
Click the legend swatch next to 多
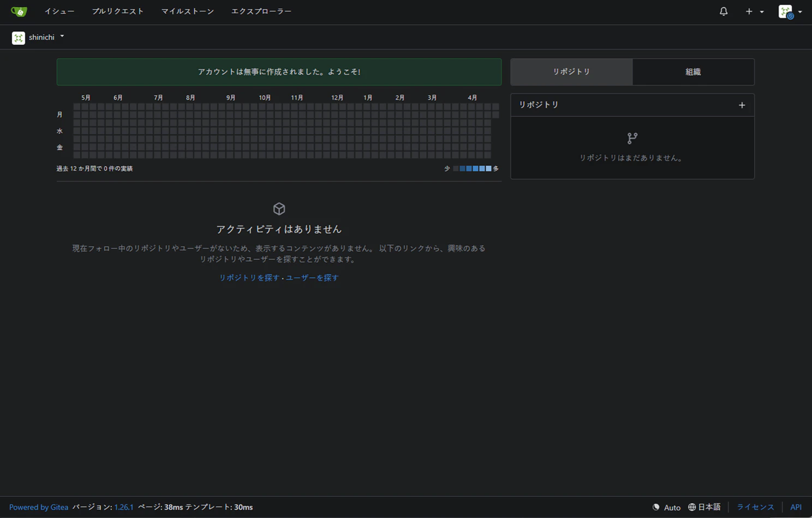click(488, 168)
